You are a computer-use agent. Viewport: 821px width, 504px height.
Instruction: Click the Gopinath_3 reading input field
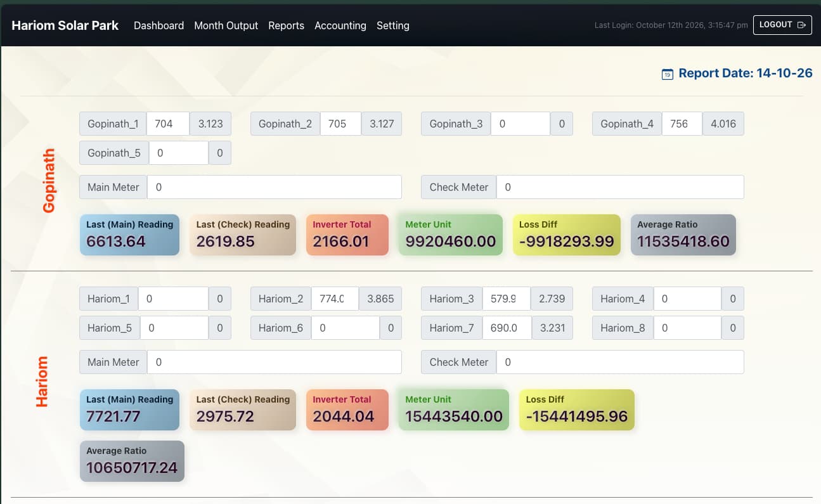(520, 124)
